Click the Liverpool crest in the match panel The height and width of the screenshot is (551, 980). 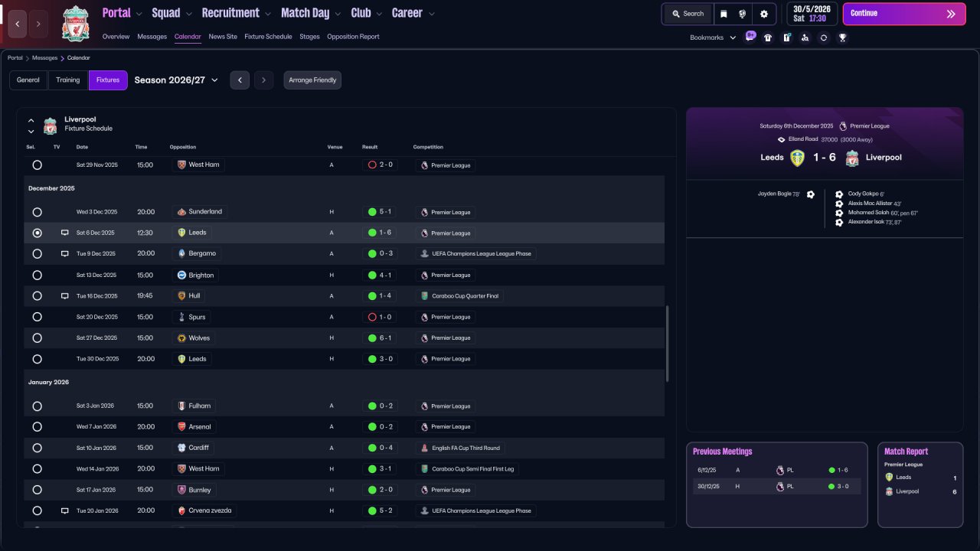(852, 158)
